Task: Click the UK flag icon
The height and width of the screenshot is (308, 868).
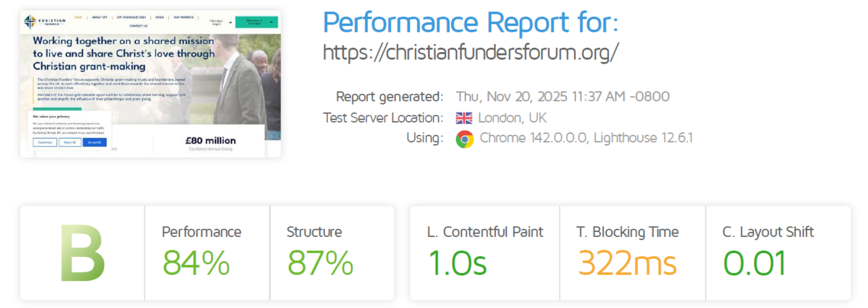Action: [x=464, y=118]
